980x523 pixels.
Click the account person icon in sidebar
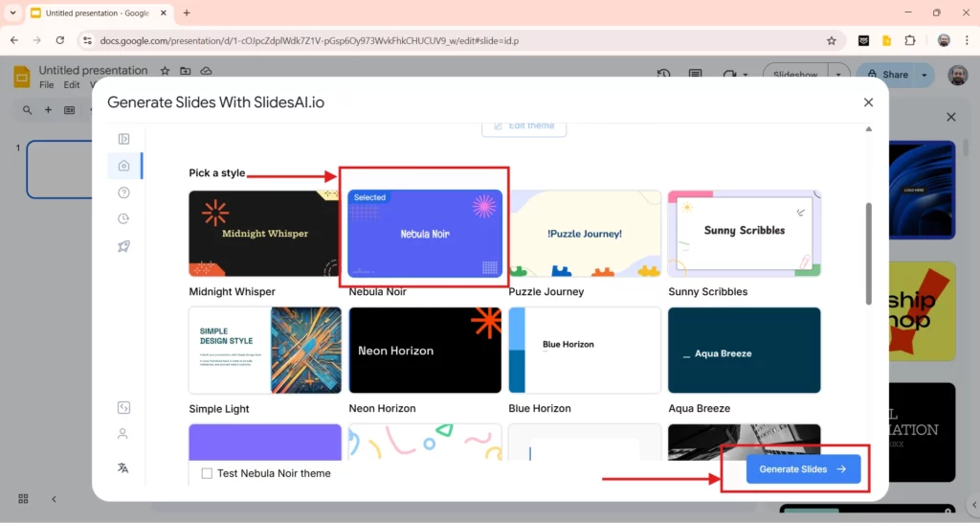123,434
